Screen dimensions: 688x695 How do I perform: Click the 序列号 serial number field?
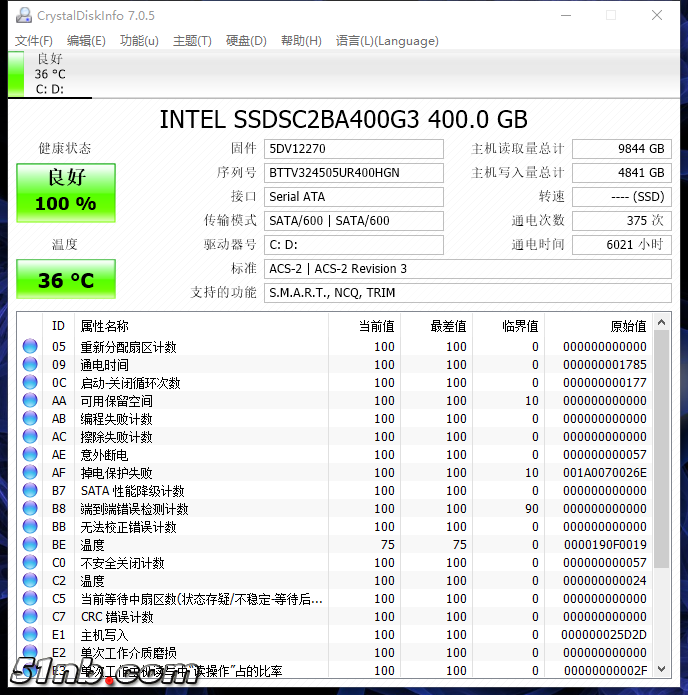(354, 173)
